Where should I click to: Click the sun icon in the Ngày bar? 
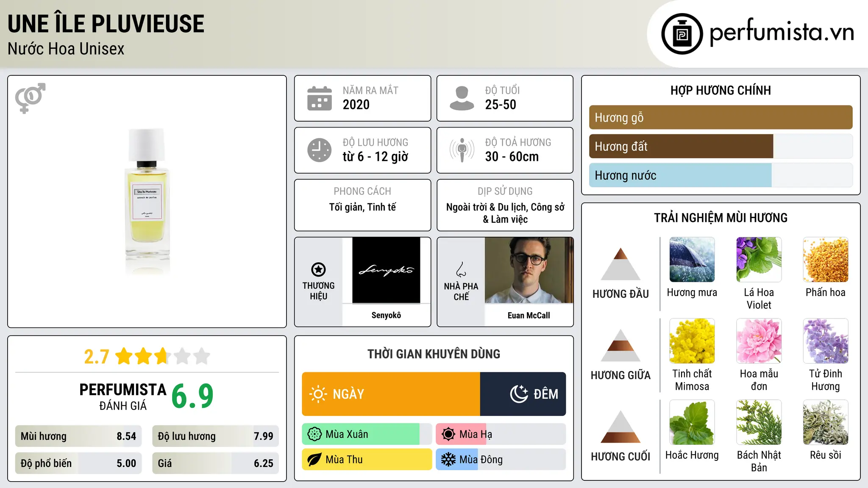pyautogui.click(x=318, y=394)
